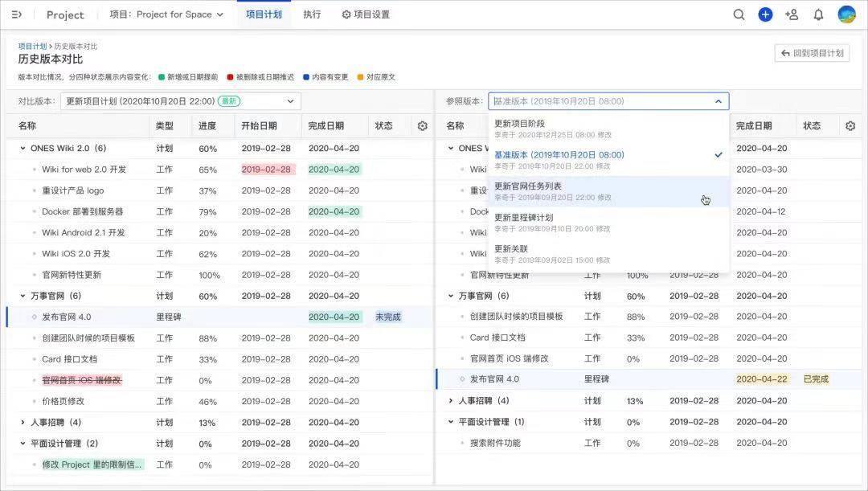Collapse 平面设计管理 (2) in left table
Screen dimensions: 868x491
pyautogui.click(x=23, y=444)
